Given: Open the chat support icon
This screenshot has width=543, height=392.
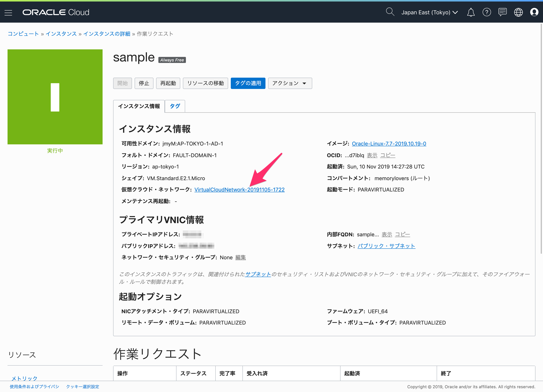Looking at the screenshot, I should pyautogui.click(x=502, y=12).
